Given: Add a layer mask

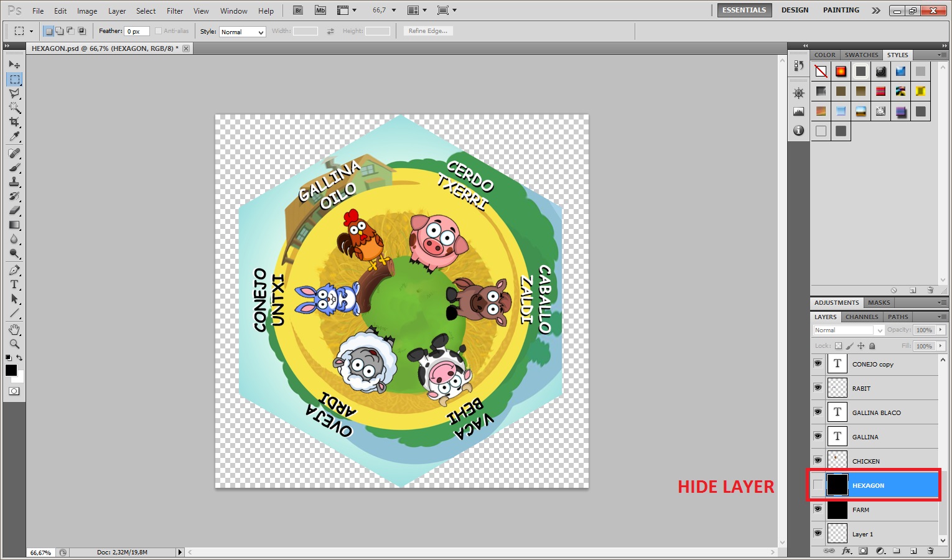Looking at the screenshot, I should (x=863, y=551).
